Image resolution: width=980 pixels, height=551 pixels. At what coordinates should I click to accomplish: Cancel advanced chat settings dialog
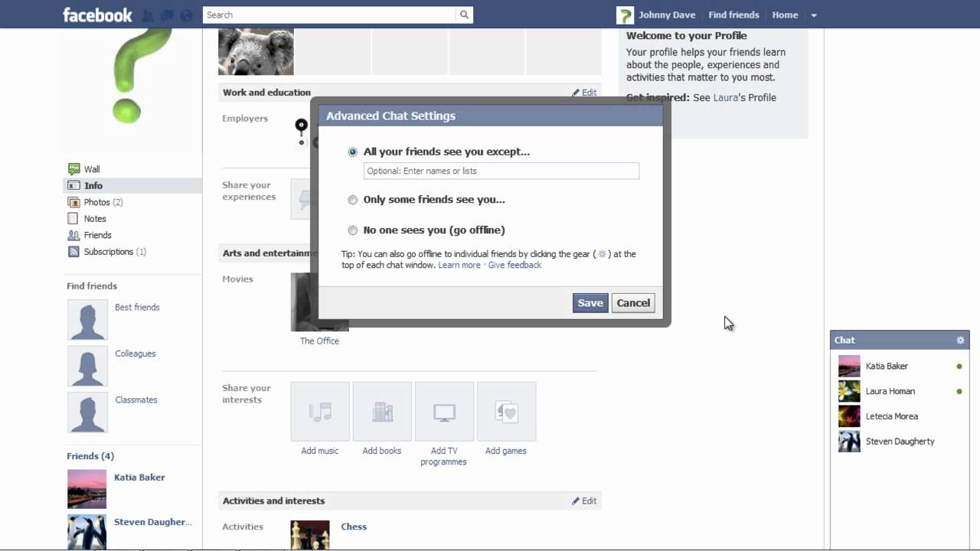633,303
